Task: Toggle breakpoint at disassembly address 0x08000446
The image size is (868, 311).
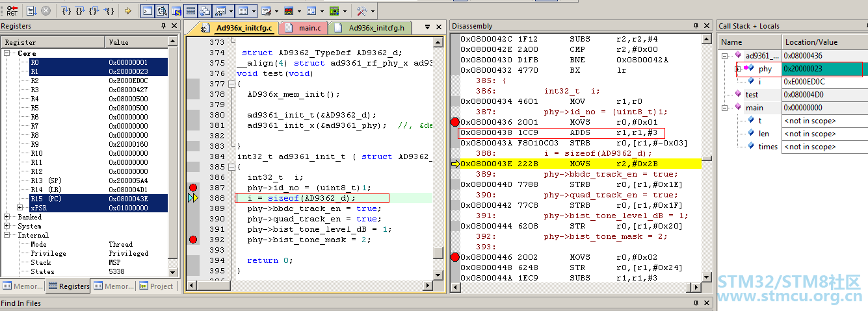Action: [454, 257]
